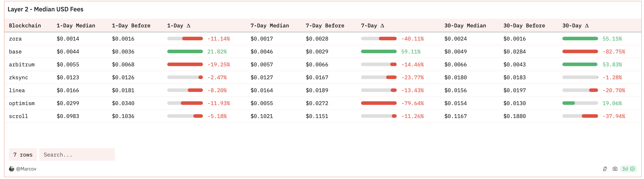Click the -8.20% value in linea row
The width and height of the screenshot is (644, 179).
point(217,91)
